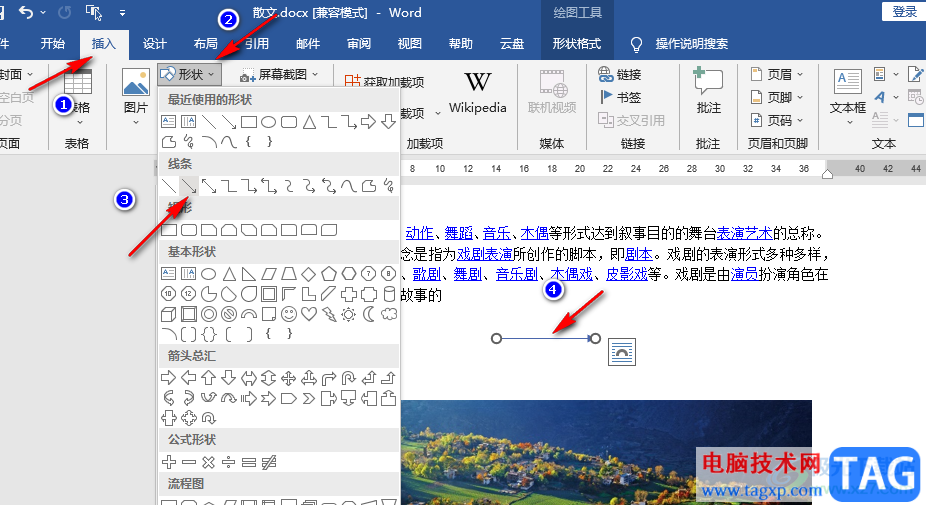
Task: Open the 形状格式 shape format tab
Action: click(577, 44)
